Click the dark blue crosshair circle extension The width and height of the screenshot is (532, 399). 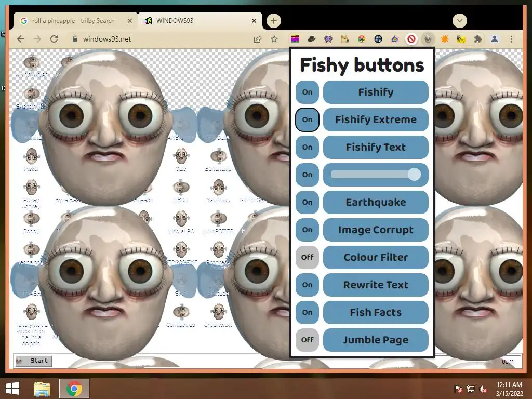[378, 39]
